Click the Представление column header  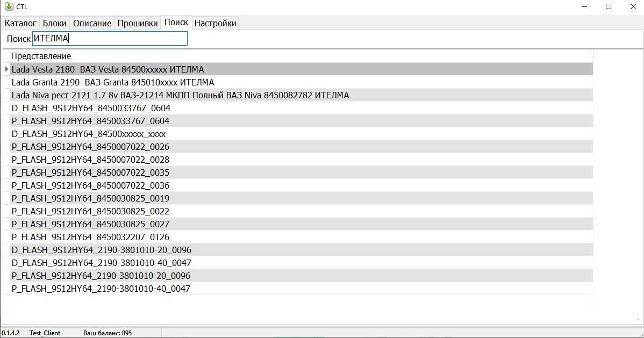302,56
